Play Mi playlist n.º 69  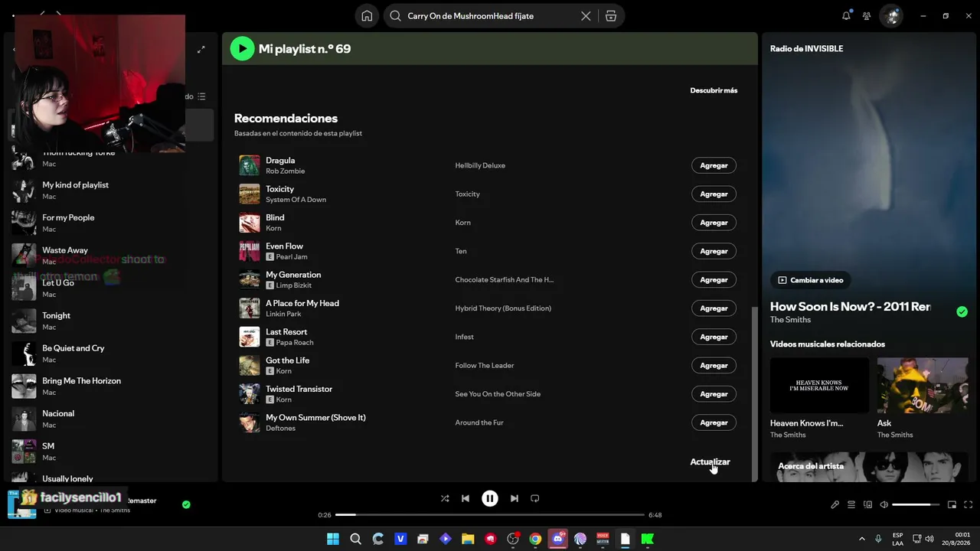click(x=243, y=49)
